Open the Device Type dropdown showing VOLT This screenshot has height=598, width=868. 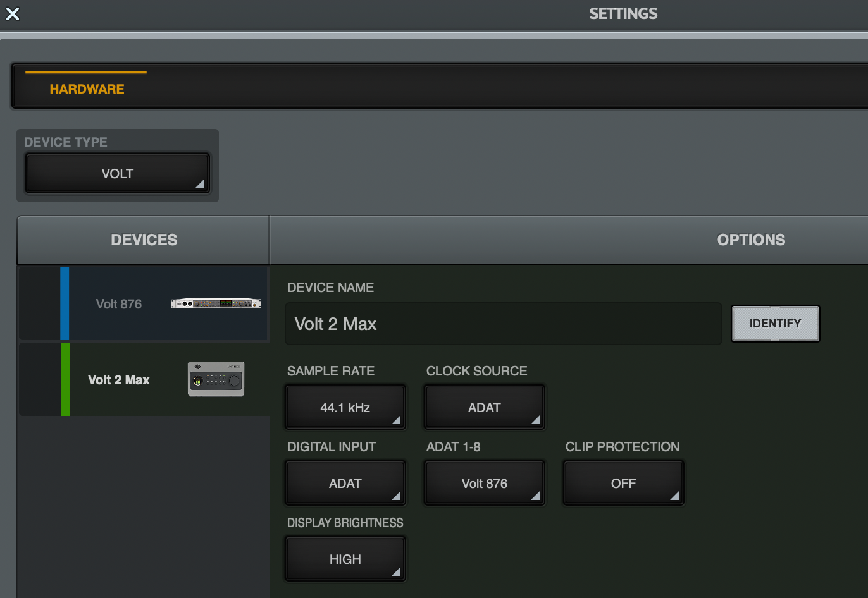pos(118,173)
